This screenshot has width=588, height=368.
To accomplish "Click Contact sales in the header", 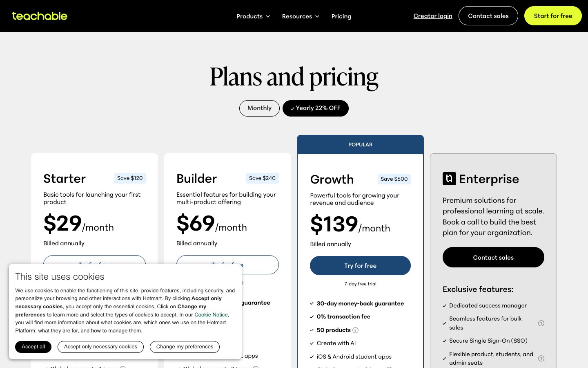I will (488, 16).
